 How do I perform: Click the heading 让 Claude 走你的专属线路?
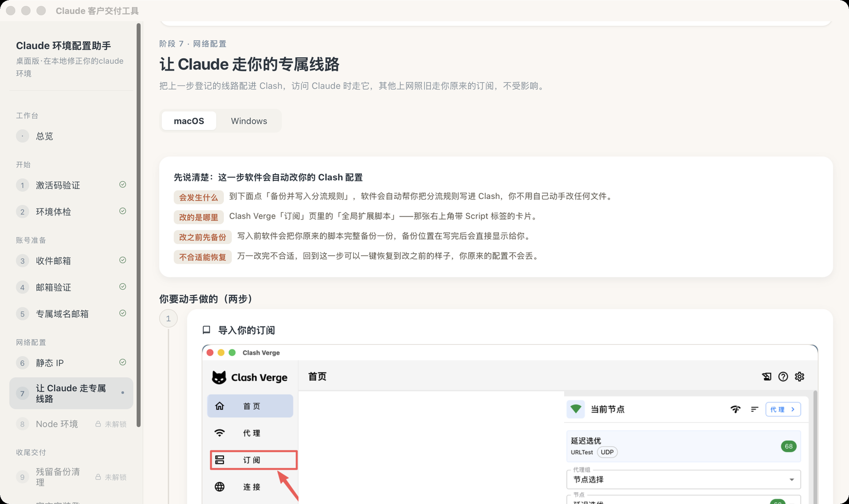coord(249,64)
